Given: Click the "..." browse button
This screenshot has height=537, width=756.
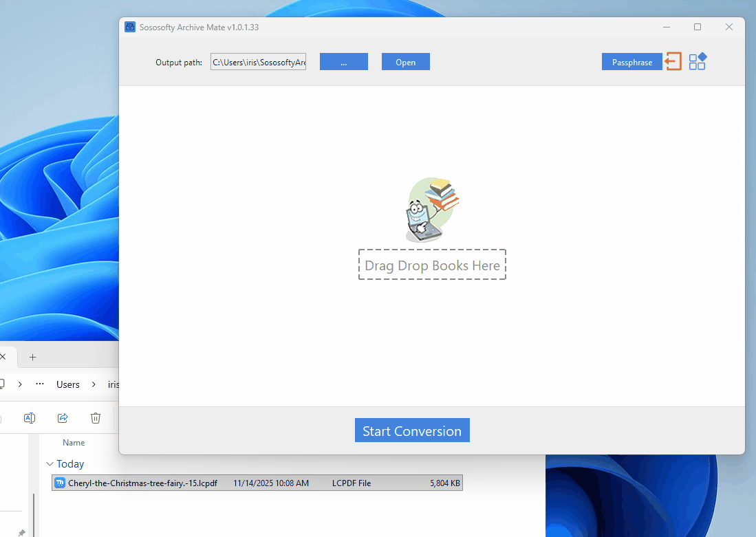Looking at the screenshot, I should 343,61.
